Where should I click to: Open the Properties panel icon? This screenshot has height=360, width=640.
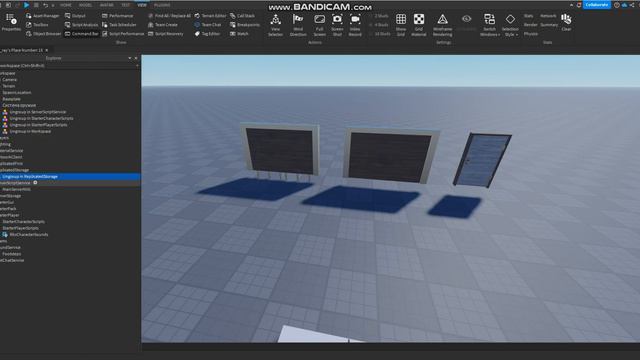(10, 22)
